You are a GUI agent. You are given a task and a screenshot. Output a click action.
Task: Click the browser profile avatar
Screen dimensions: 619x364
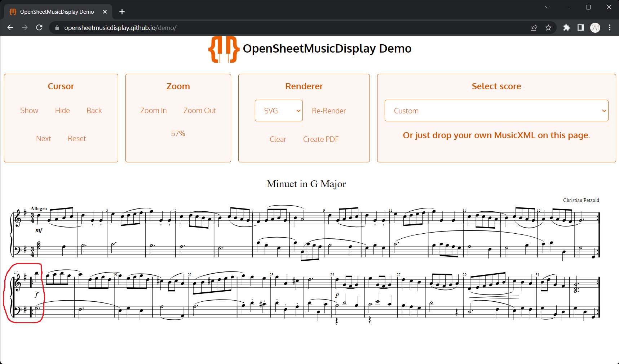[595, 27]
